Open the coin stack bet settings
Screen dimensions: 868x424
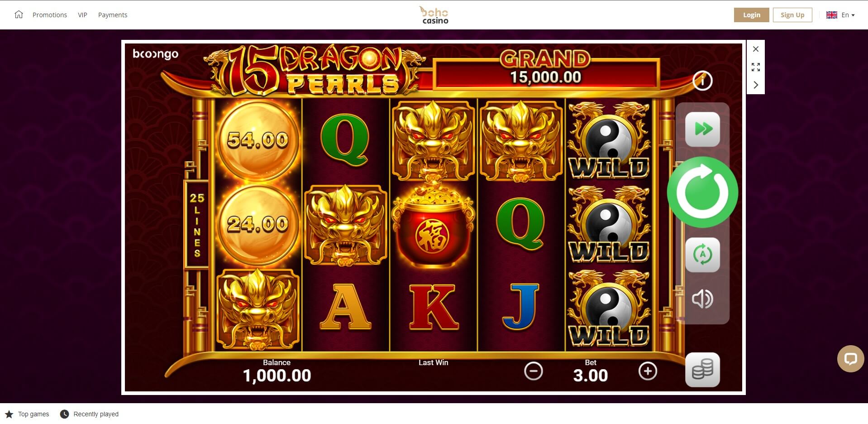(702, 370)
